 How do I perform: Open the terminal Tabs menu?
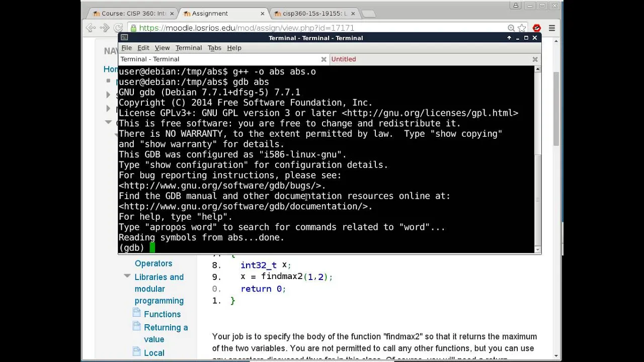click(214, 48)
